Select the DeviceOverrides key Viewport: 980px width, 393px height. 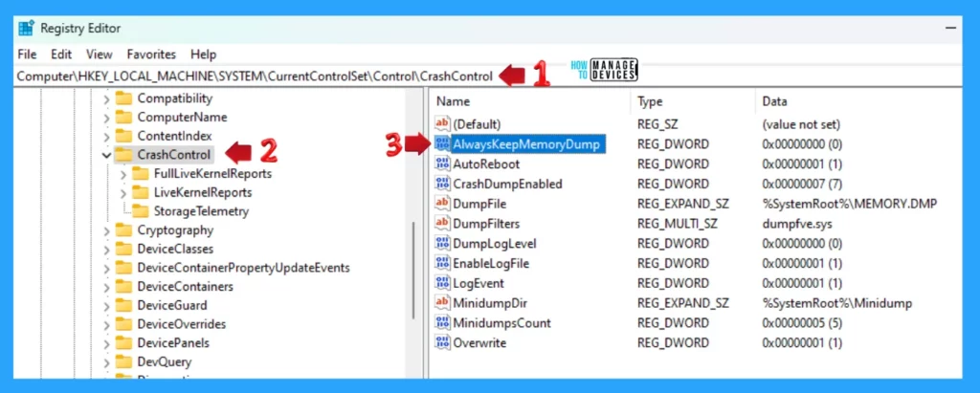click(x=181, y=323)
